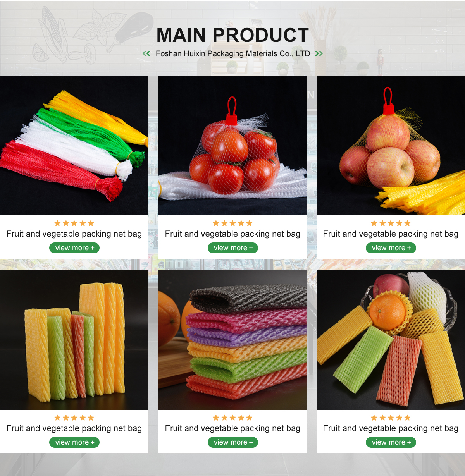Click the star rating under the stacked foam nets
This screenshot has height=476, width=465.
pos(232,418)
